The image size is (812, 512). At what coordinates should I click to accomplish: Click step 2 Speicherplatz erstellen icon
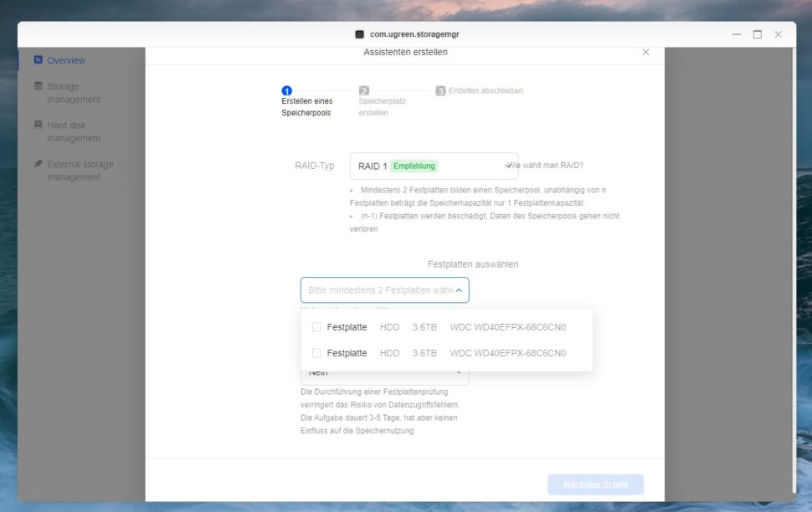(364, 90)
